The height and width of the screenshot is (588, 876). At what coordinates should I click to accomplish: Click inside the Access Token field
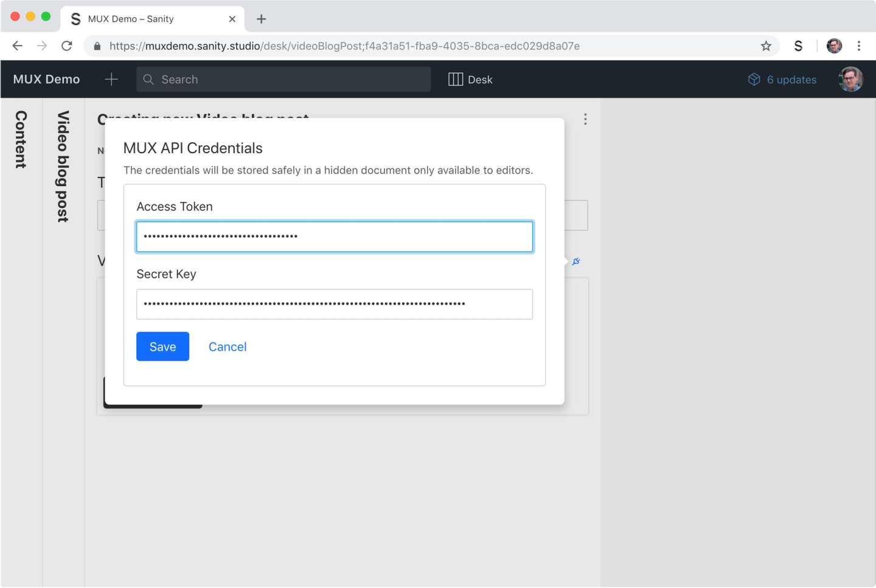coord(335,237)
